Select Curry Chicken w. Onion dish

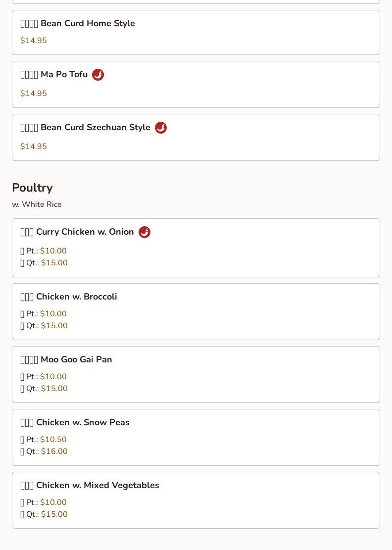click(85, 232)
